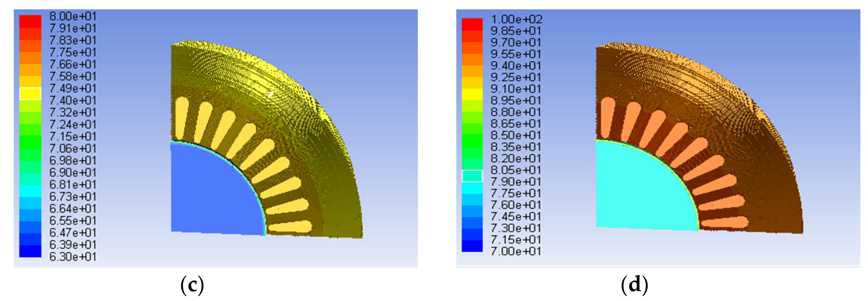This screenshot has height=301, width=868.
Task: Click the 8.80e+01 legend label
Action: pyautogui.click(x=516, y=112)
